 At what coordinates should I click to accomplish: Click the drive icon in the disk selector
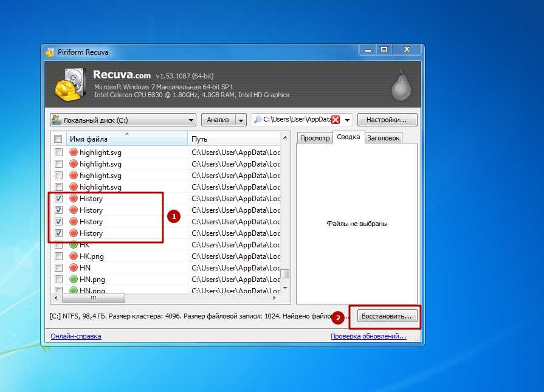click(x=56, y=120)
